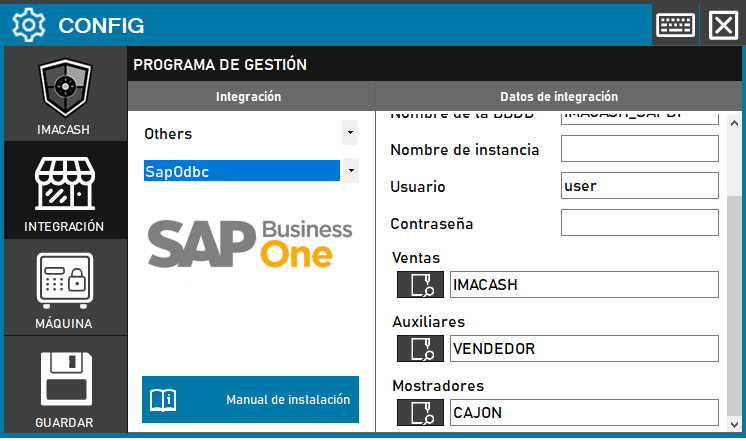Click the settings gear icon in title bar
Viewport: 746px width, 441px height.
(x=28, y=24)
